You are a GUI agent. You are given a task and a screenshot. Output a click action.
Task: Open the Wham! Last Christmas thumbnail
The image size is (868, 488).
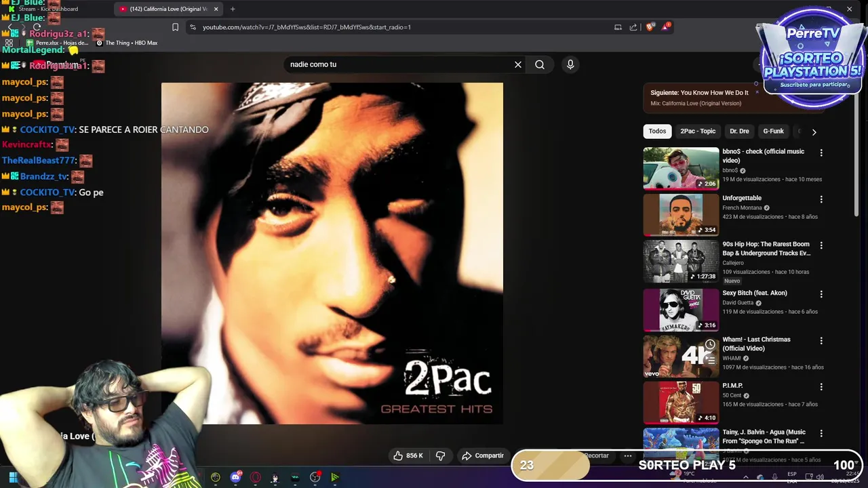[x=681, y=356]
